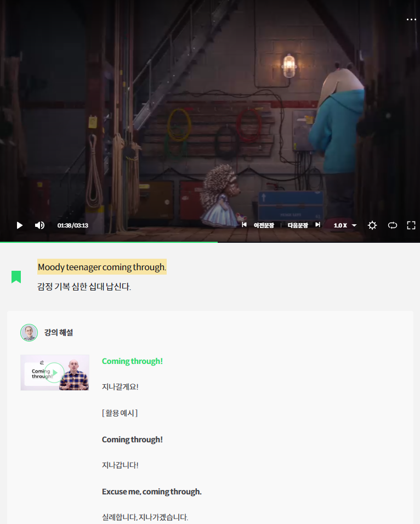Mute the video volume speaker icon
Screen dimensions: 420x524
[x=39, y=225]
